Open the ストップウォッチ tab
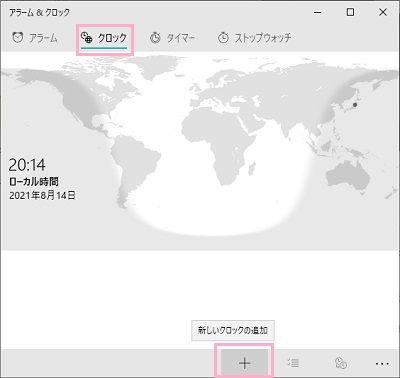This screenshot has height=378, width=400. [255, 38]
